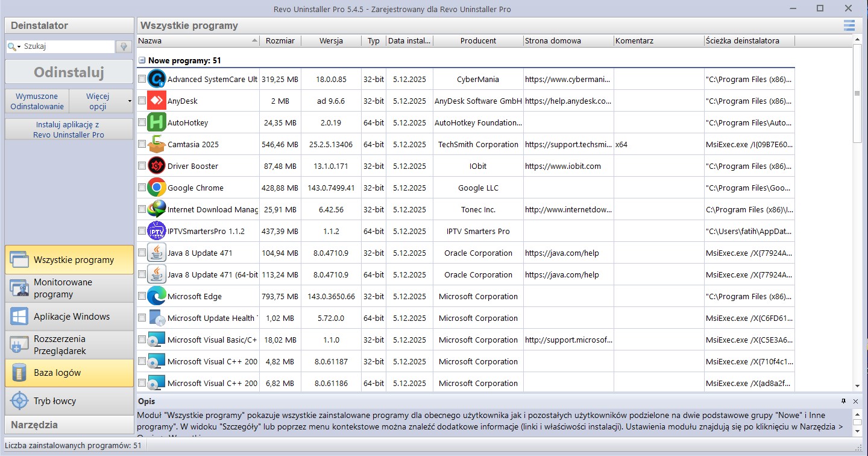
Task: Click the Microsoft Update Health icon
Action: 157,318
